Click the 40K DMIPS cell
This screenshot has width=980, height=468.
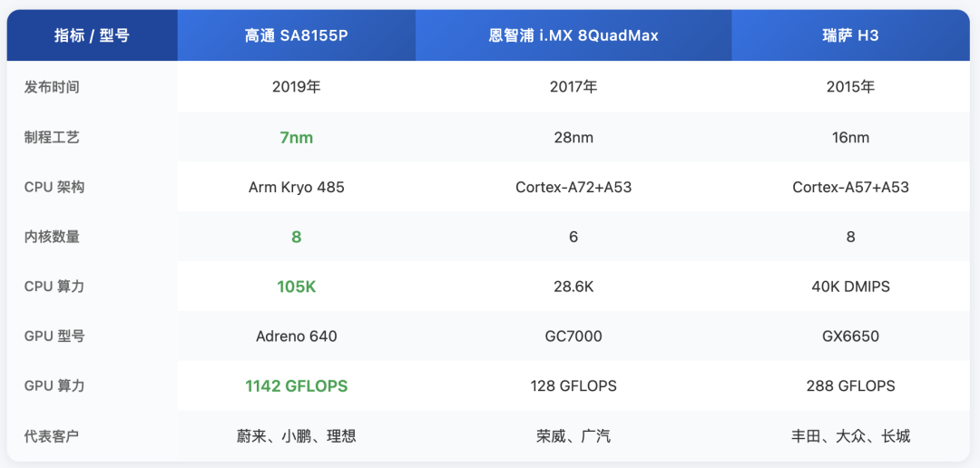coord(850,287)
